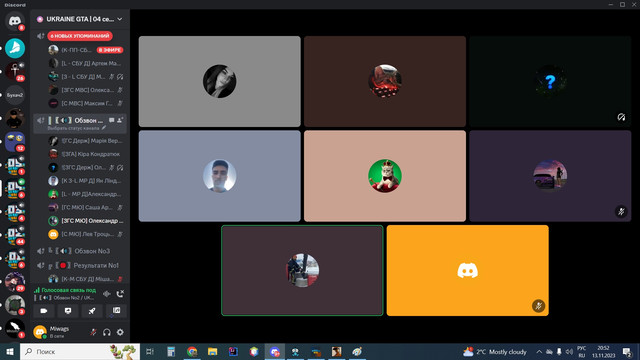
Task: Open taskbar volume speaker icon
Action: (569, 351)
